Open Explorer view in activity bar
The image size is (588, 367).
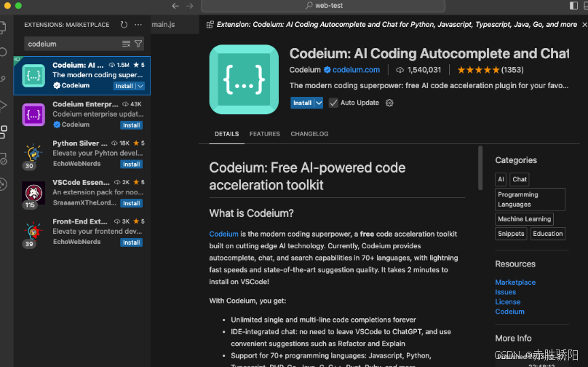coord(3,28)
